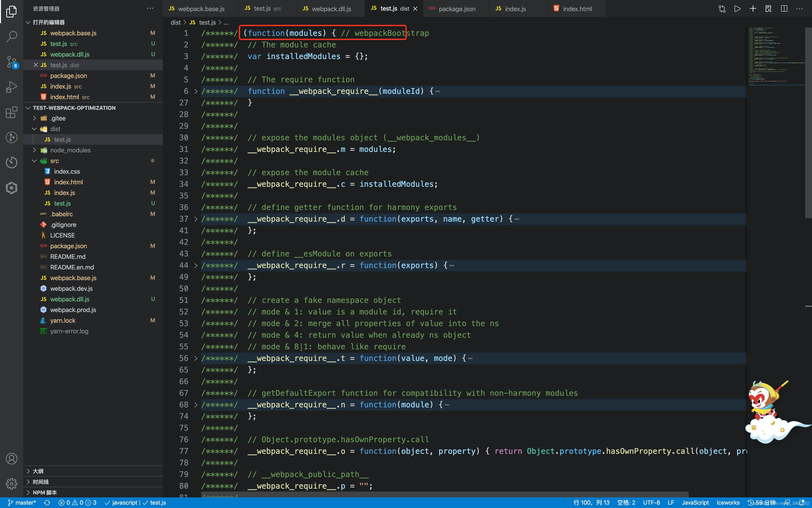Open the Git graph activity icon
The height and width of the screenshot is (508, 812).
coord(11,137)
